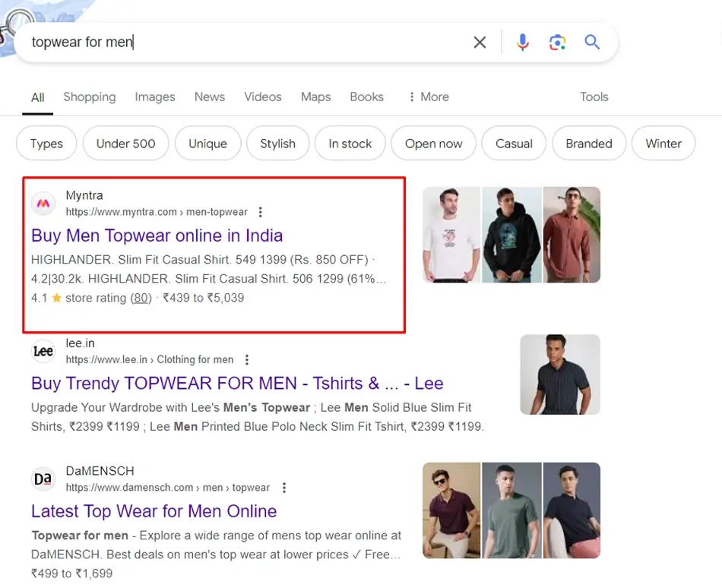Viewport: 722px width, 588px height.
Task: Open DaMENSCH green t-shirt thumbnail
Action: pos(511,511)
